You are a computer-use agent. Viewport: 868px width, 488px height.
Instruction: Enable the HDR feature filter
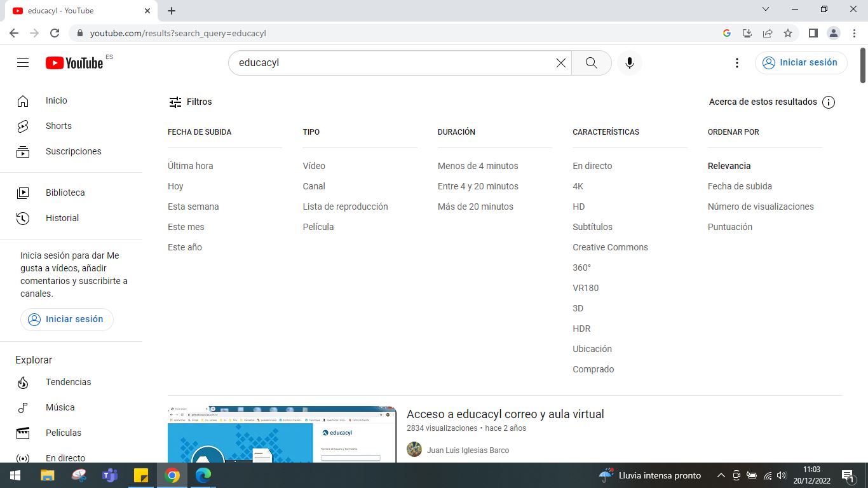(581, 329)
